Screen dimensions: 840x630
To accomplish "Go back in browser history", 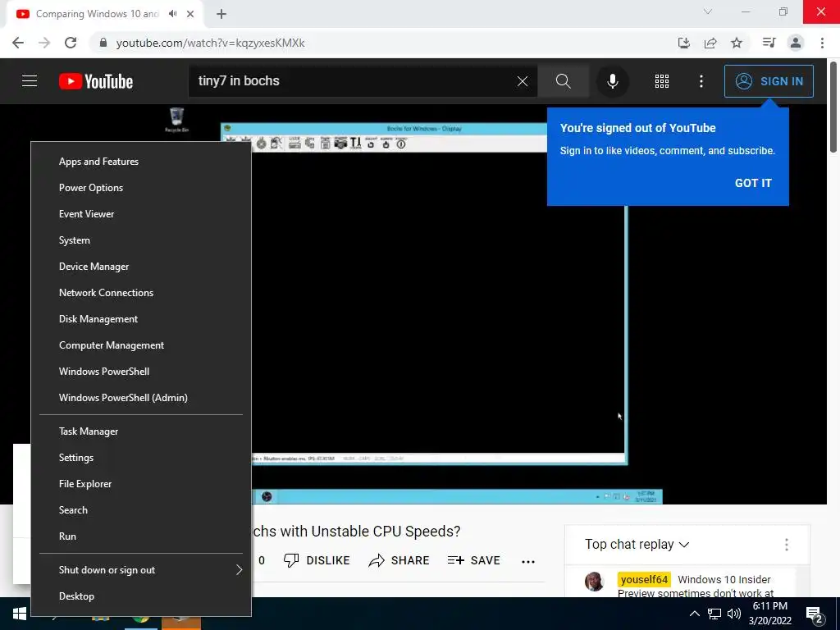I will [18, 43].
